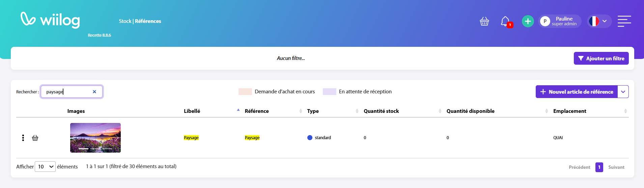Click the green plus quick-add button
Viewport: 644px width, 188px height.
(x=528, y=21)
